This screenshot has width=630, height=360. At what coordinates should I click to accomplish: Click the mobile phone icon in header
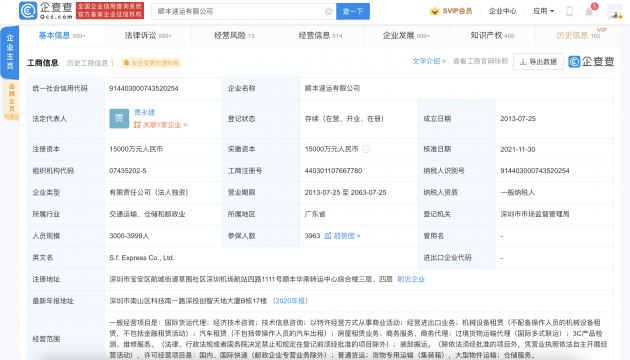pyautogui.click(x=569, y=11)
